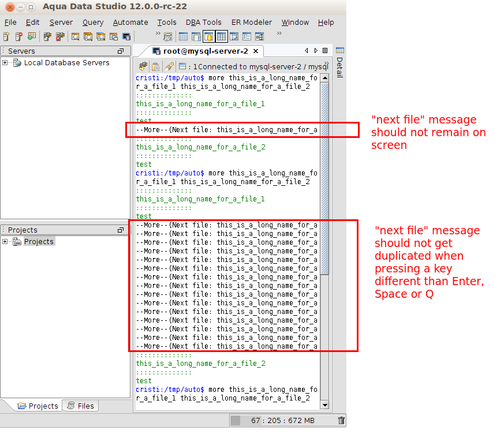The image size is (504, 434).
Task: Expand the Local Database Servers node
Action: (x=5, y=63)
